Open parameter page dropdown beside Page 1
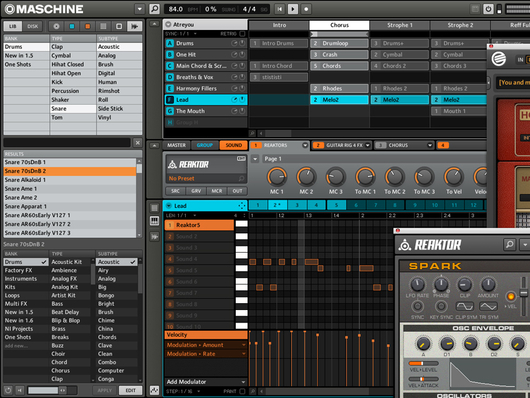This screenshot has height=398, width=530. 255,159
